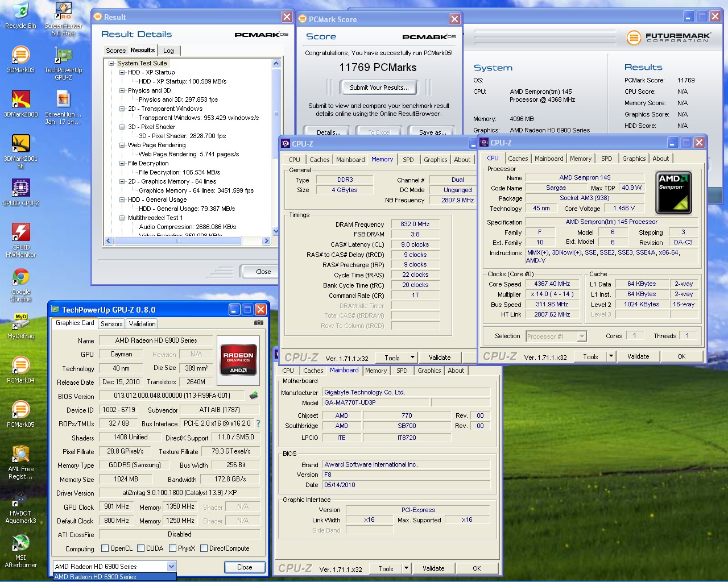The height and width of the screenshot is (582, 728).
Task: Click the Core Speed 4367.40 MHz value
Action: coord(552,284)
